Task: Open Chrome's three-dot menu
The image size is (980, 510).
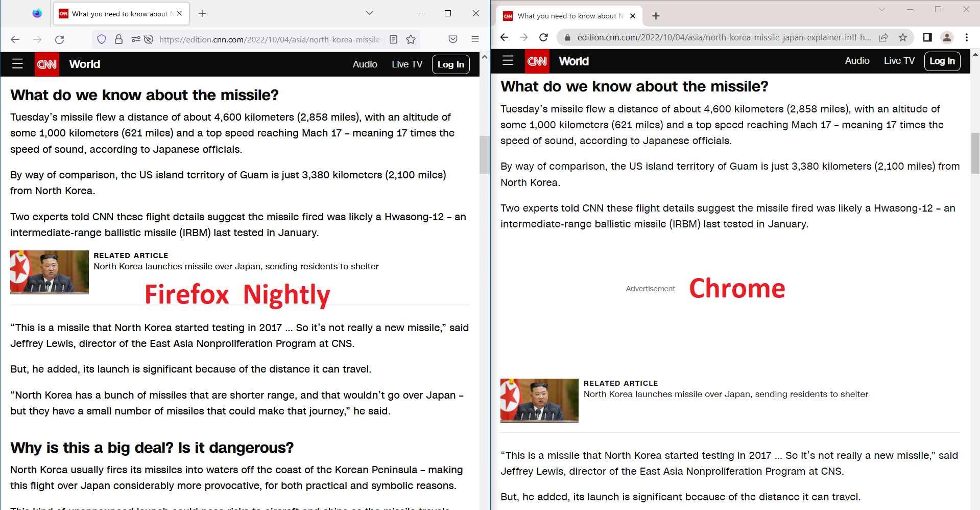Action: coord(966,37)
